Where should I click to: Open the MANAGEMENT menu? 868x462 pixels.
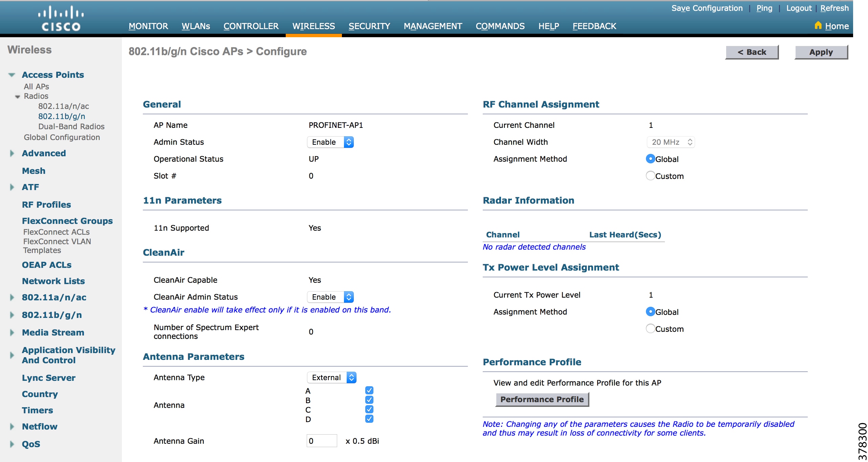point(433,26)
